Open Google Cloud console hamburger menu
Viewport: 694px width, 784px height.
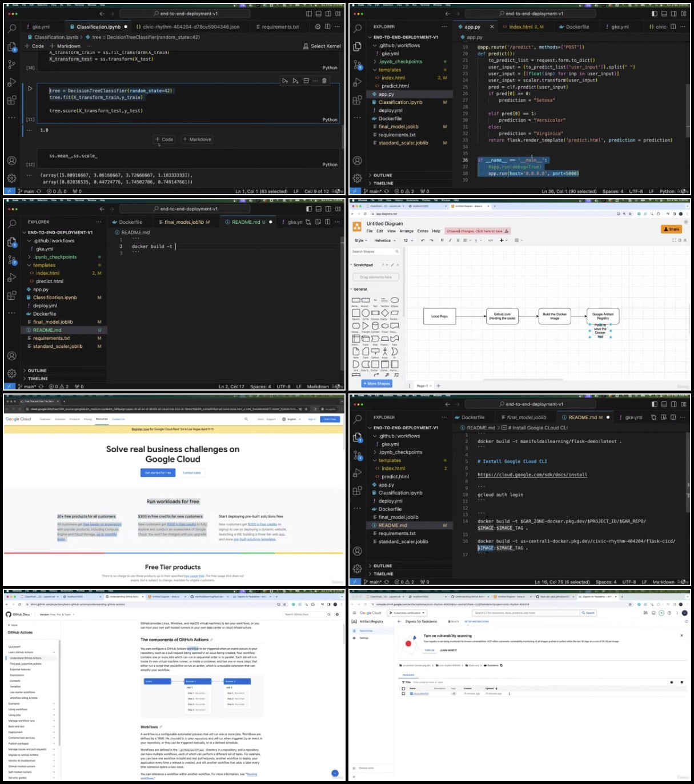[x=354, y=613]
